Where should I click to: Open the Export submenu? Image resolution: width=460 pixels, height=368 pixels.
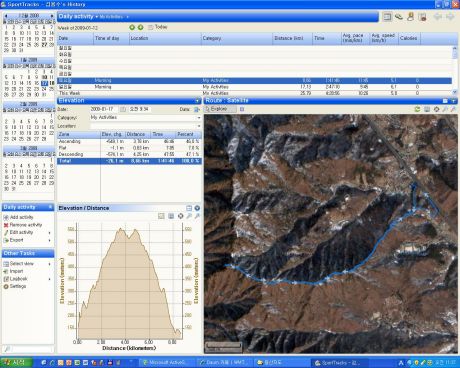pos(17,240)
